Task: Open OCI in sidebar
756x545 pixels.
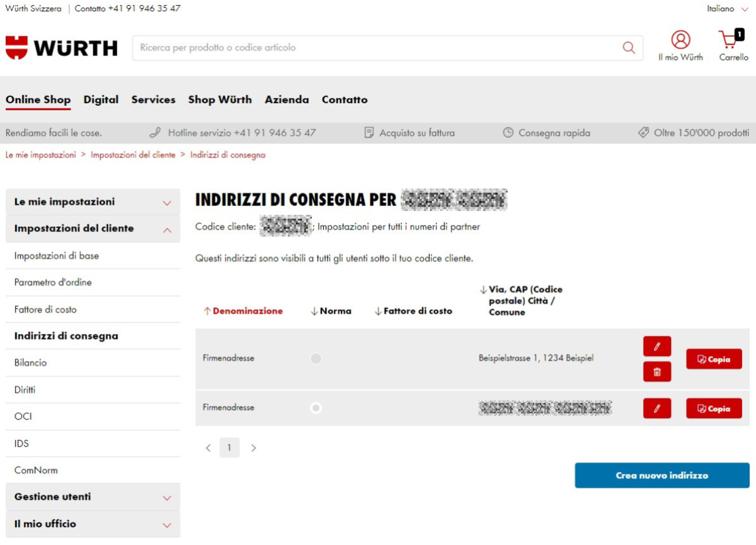Action: 93,416
